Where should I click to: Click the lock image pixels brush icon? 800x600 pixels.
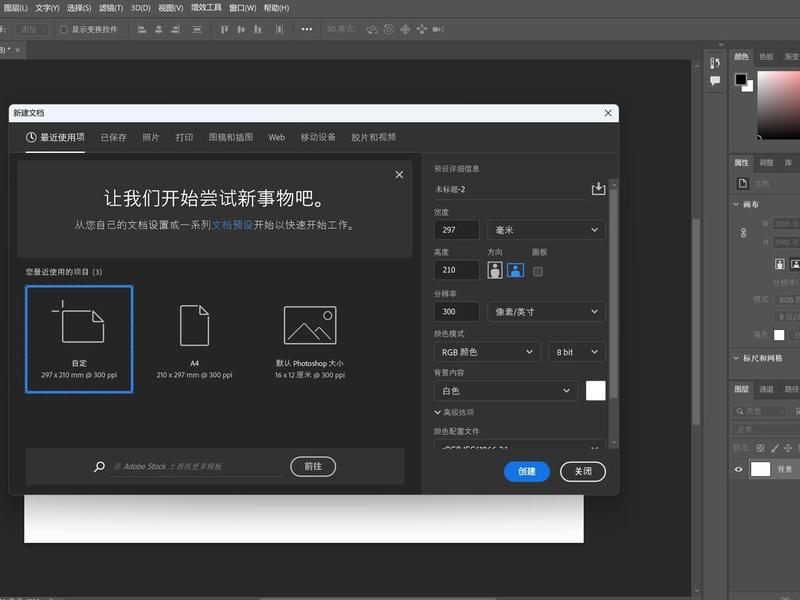click(774, 448)
